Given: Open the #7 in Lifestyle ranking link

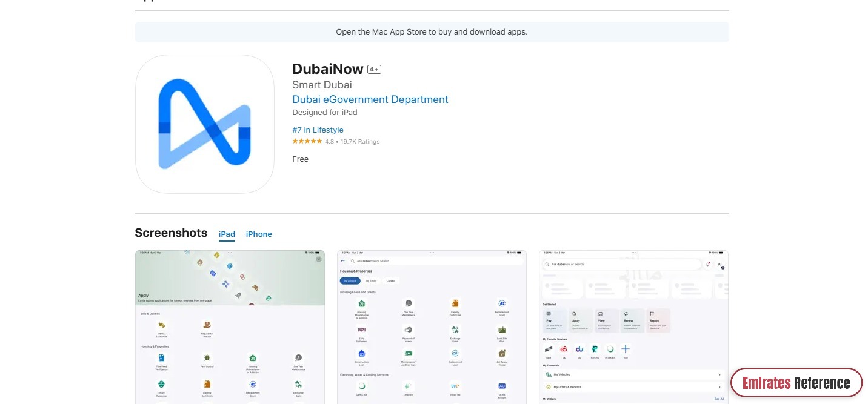Looking at the screenshot, I should tap(318, 130).
